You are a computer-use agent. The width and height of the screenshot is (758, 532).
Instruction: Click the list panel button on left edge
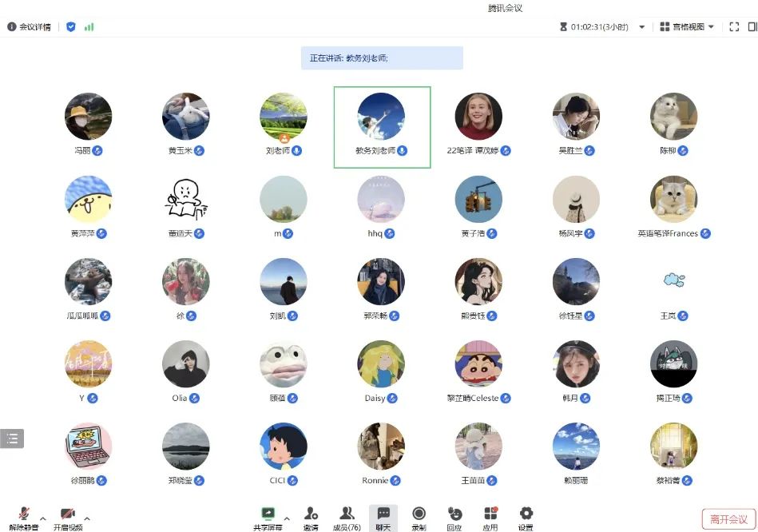pyautogui.click(x=12, y=438)
